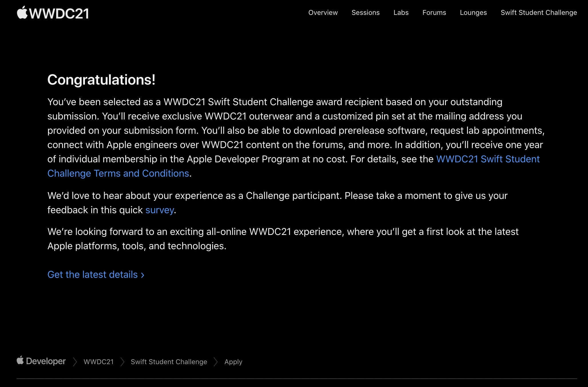
Task: Open WWDC21 Swift Student Challenge Terms link
Action: (488, 159)
